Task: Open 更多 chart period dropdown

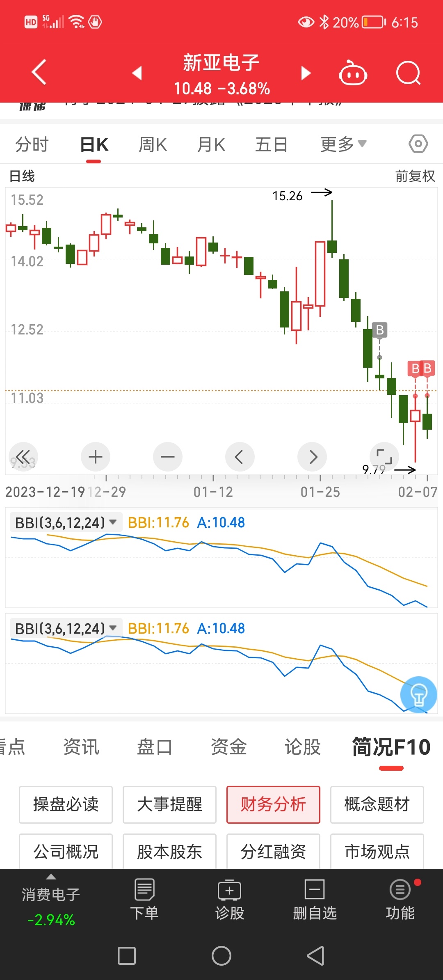Action: tap(343, 144)
